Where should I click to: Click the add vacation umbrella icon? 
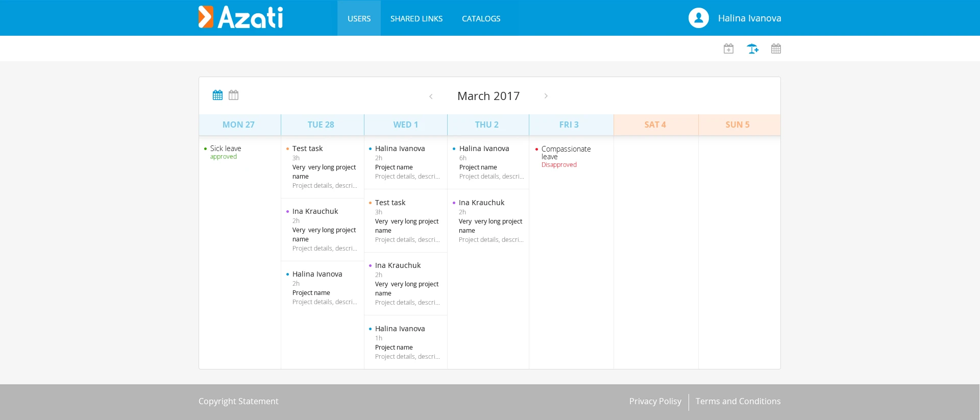[752, 48]
